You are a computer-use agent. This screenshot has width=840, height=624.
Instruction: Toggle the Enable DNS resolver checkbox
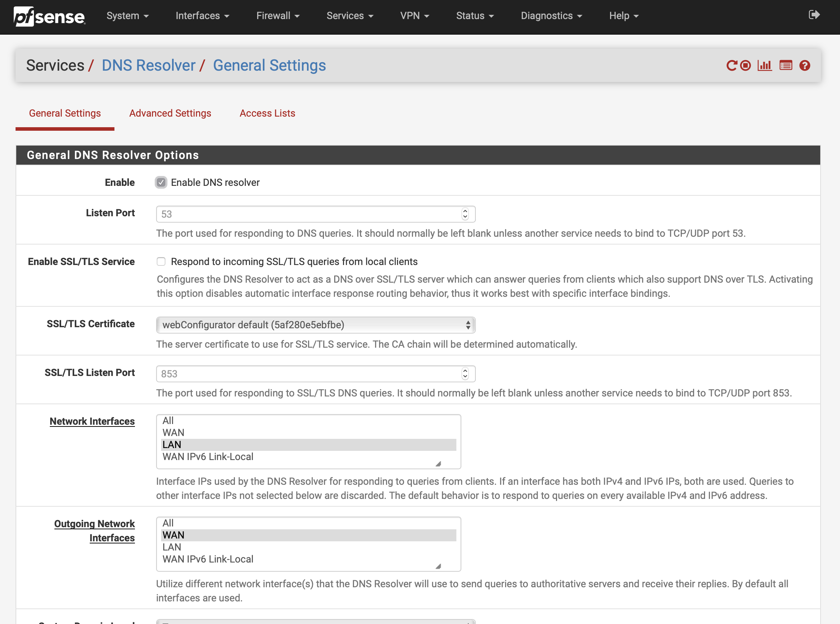(x=161, y=182)
